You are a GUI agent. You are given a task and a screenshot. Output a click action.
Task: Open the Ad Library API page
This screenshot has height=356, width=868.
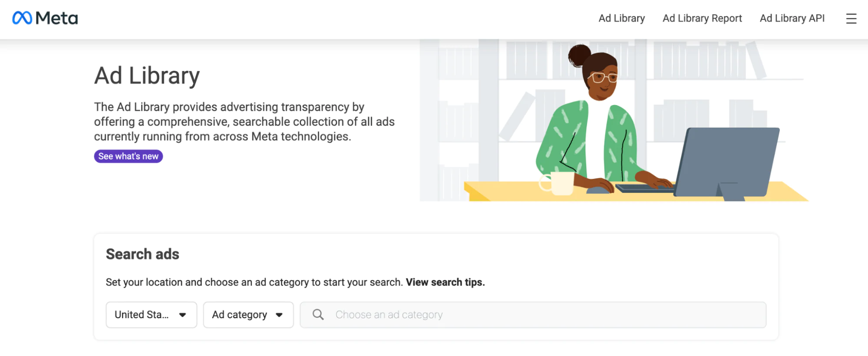[792, 18]
